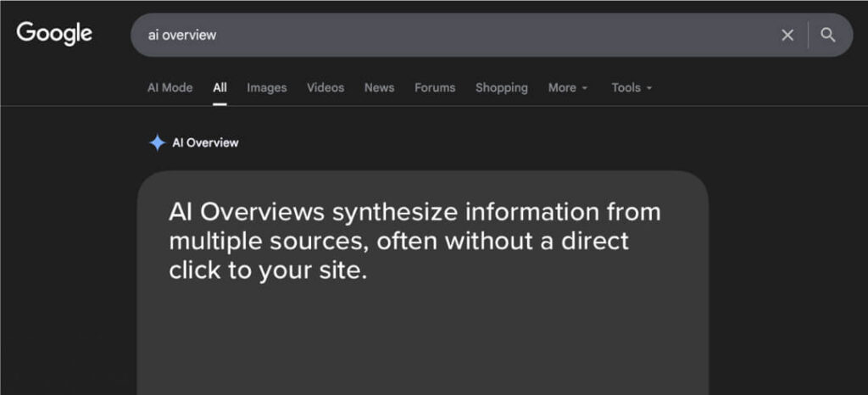Open the Images tab
Viewport: 868px width, 395px height.
267,87
